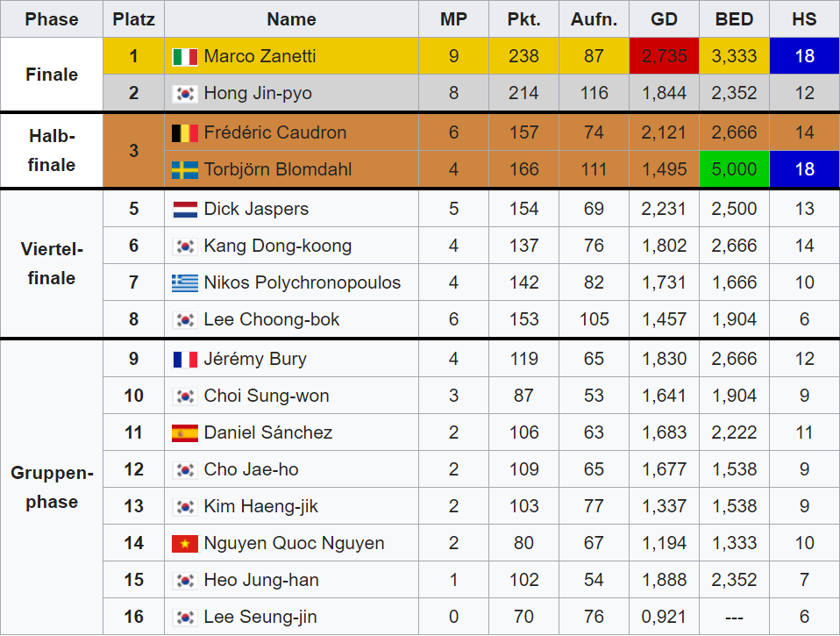Screen dimensions: 840x636
Task: Open the Torbjörn Blomdahl player link
Action: point(277,170)
